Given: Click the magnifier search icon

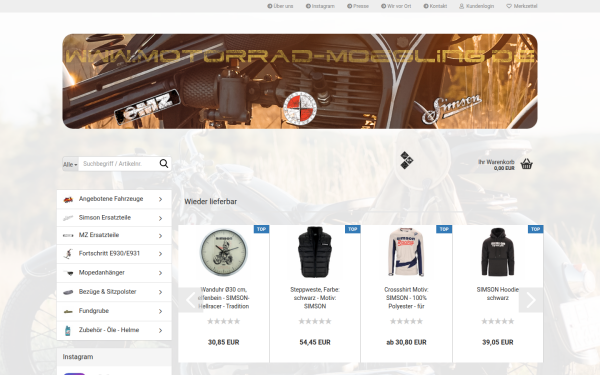Looking at the screenshot, I should pos(164,164).
